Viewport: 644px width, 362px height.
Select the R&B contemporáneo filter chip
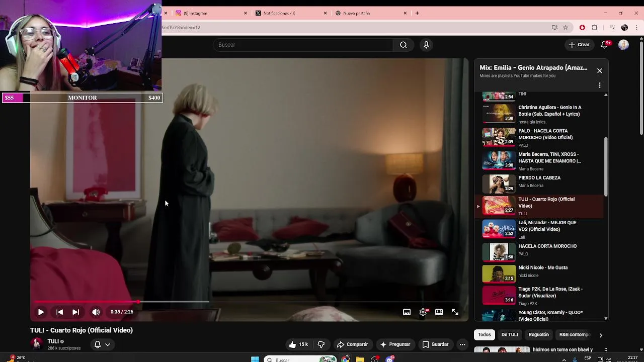pyautogui.click(x=575, y=335)
